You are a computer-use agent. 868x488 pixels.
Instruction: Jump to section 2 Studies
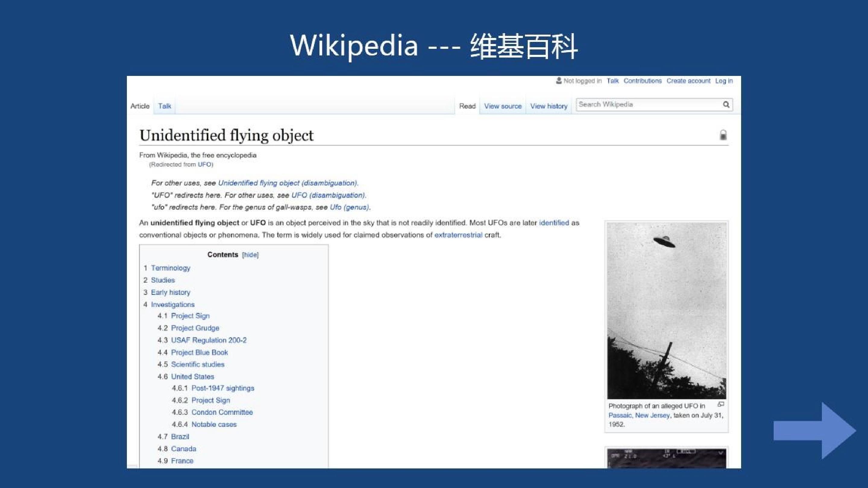point(163,280)
